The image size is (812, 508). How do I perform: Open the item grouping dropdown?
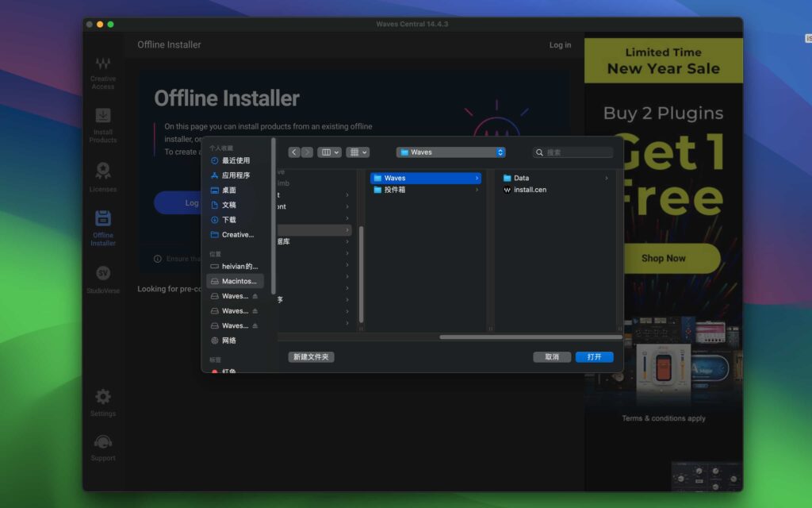click(356, 152)
